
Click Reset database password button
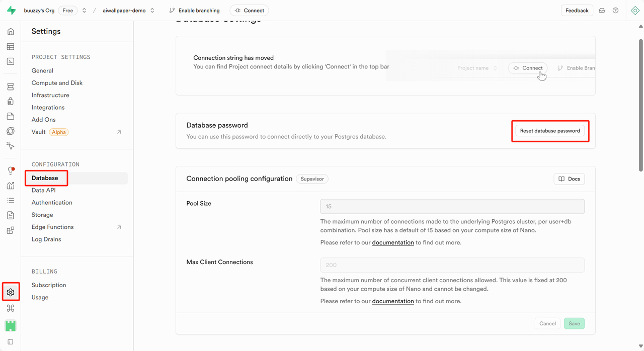(x=550, y=131)
